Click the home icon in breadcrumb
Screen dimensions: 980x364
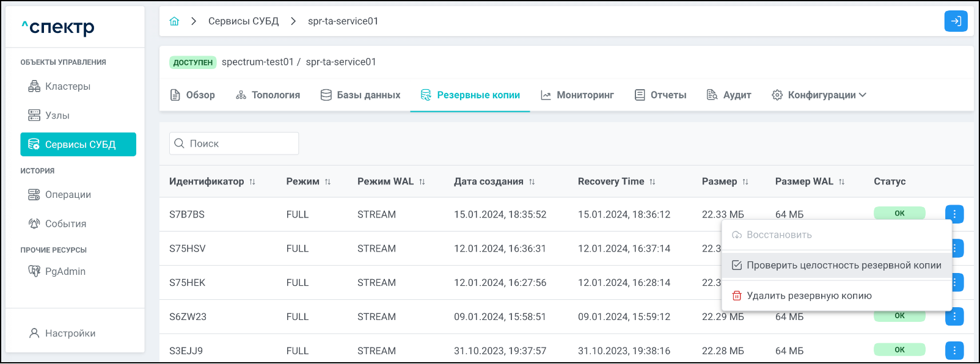(174, 21)
